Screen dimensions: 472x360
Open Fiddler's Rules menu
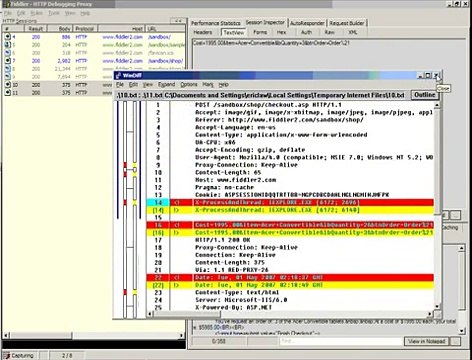pyautogui.click(x=37, y=13)
